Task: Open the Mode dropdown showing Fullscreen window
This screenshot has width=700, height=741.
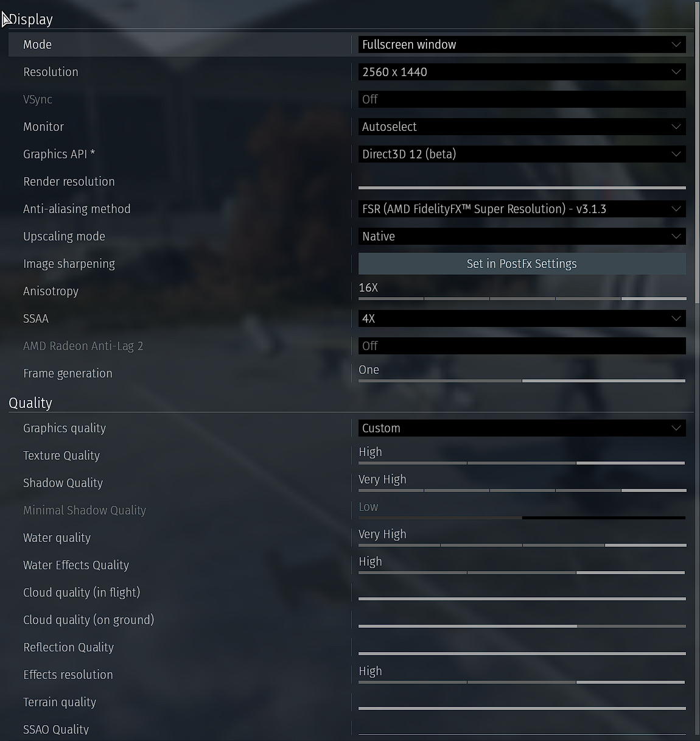Action: click(x=522, y=44)
